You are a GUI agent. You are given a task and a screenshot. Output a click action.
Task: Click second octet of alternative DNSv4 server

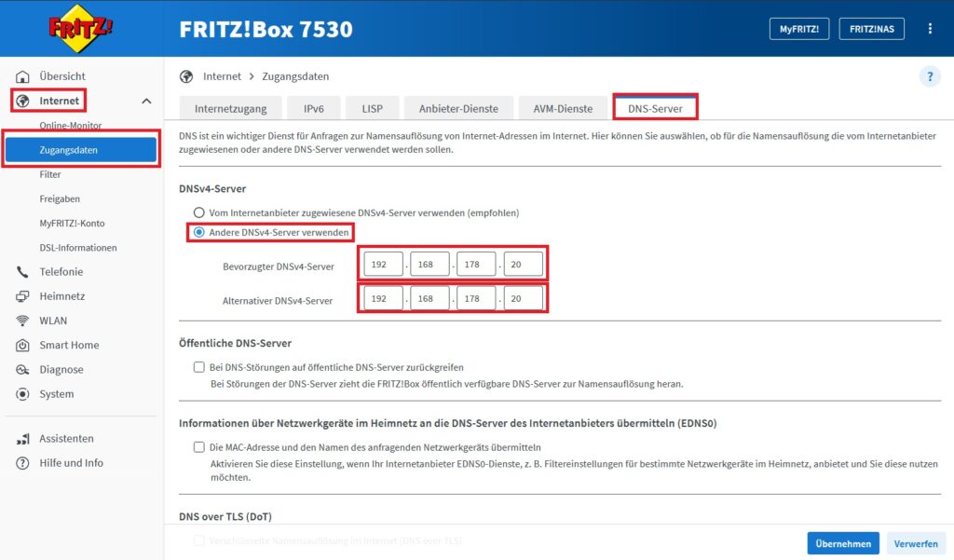pyautogui.click(x=429, y=298)
